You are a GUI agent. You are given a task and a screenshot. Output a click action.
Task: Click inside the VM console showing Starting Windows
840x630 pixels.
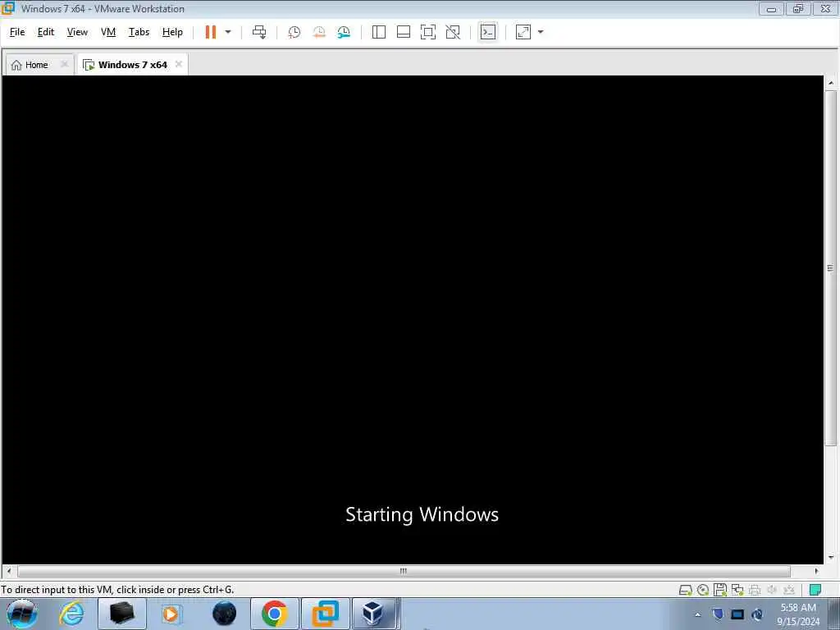point(413,320)
